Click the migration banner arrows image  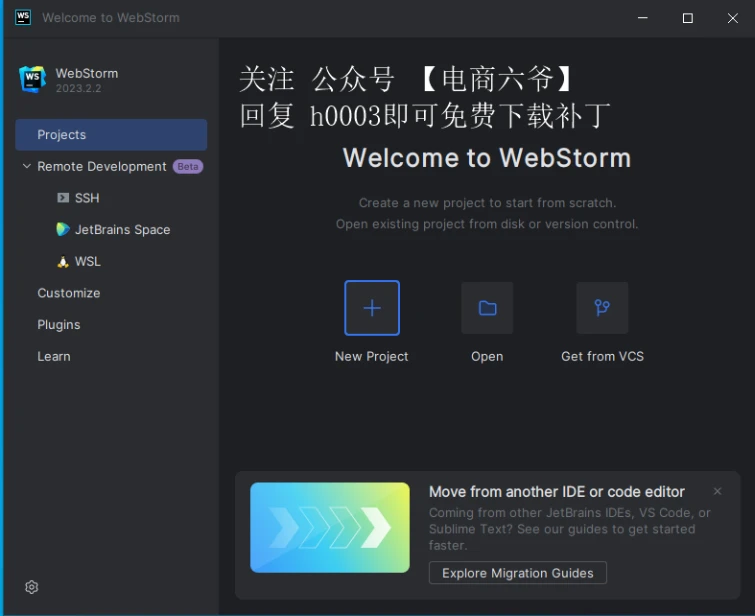coord(330,527)
